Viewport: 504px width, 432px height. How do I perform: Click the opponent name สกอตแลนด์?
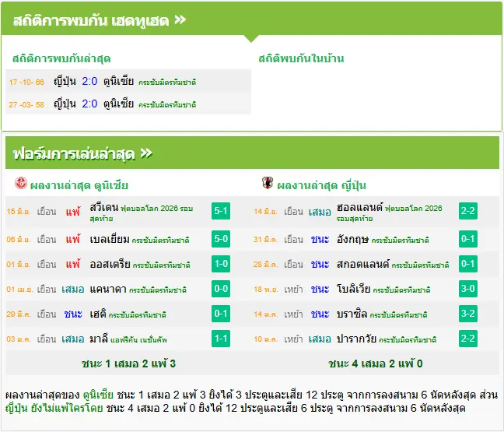(363, 265)
